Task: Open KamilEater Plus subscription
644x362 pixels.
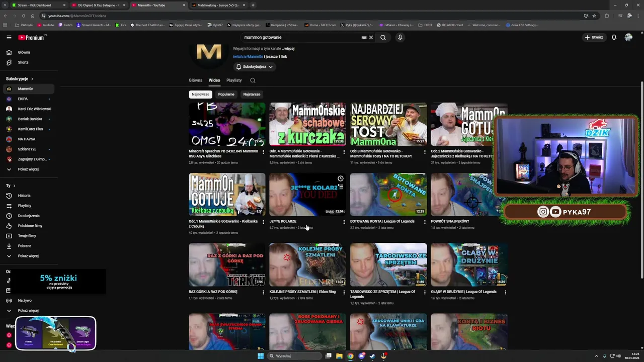Action: click(30, 129)
